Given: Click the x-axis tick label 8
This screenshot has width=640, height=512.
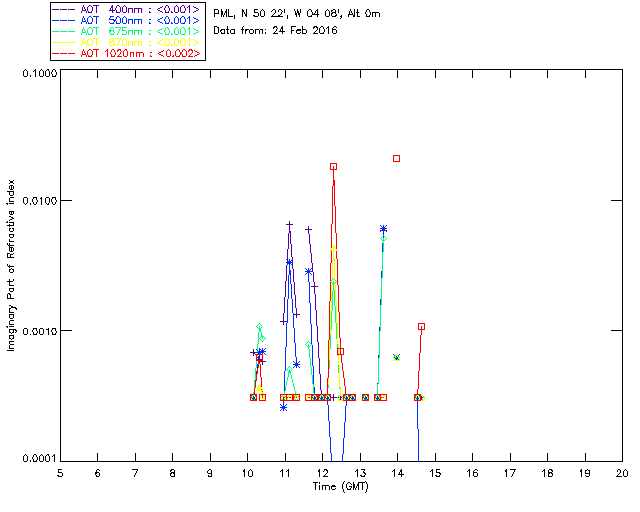Looking at the screenshot, I should coord(173,473).
